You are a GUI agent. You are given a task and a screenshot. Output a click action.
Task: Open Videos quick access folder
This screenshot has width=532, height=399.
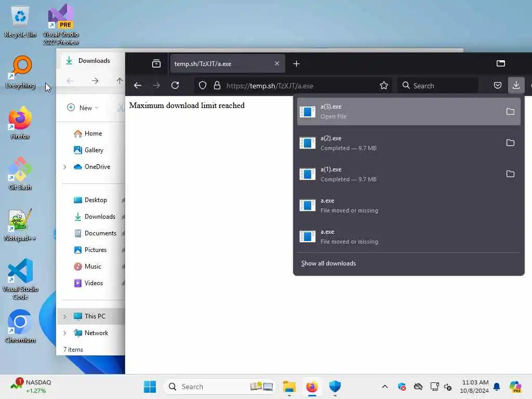click(x=94, y=283)
